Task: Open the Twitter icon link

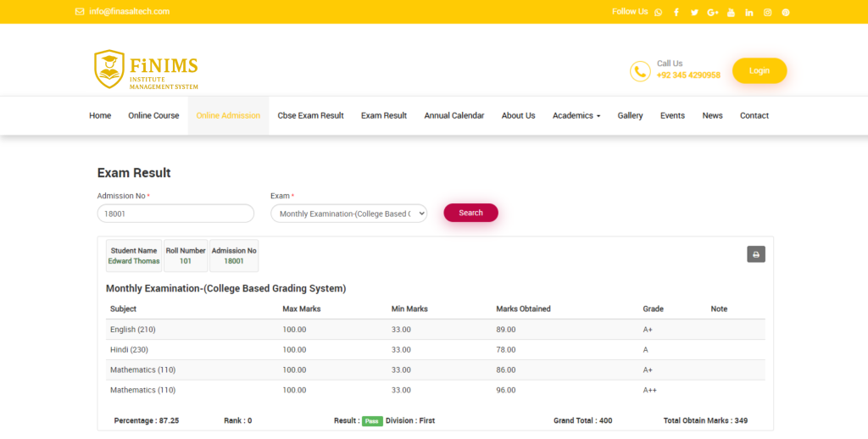Action: click(x=694, y=12)
